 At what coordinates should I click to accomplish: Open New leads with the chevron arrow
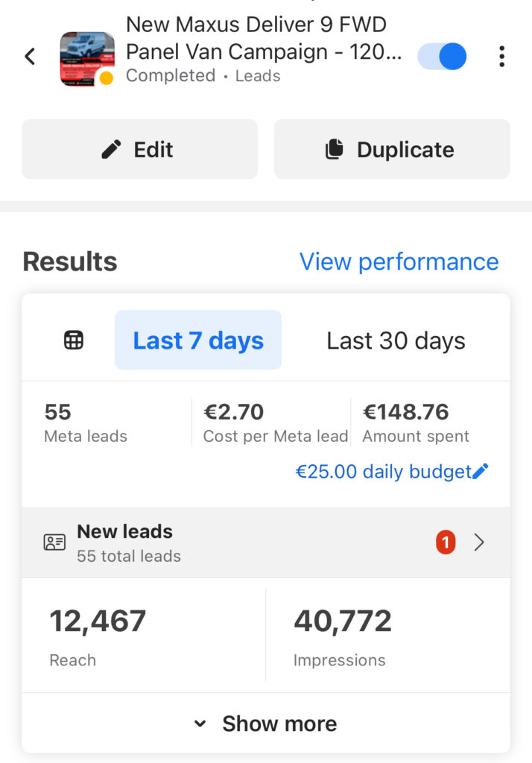(x=480, y=542)
